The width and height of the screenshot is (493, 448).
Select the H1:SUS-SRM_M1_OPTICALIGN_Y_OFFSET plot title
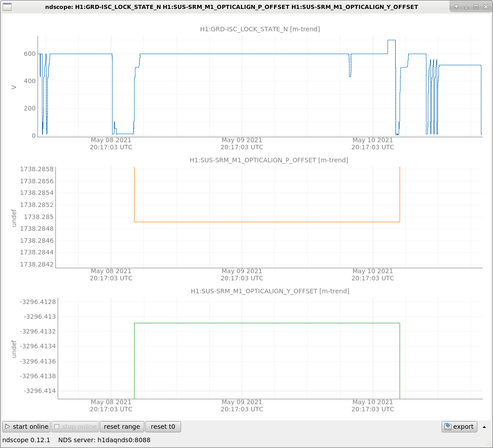(x=270, y=291)
